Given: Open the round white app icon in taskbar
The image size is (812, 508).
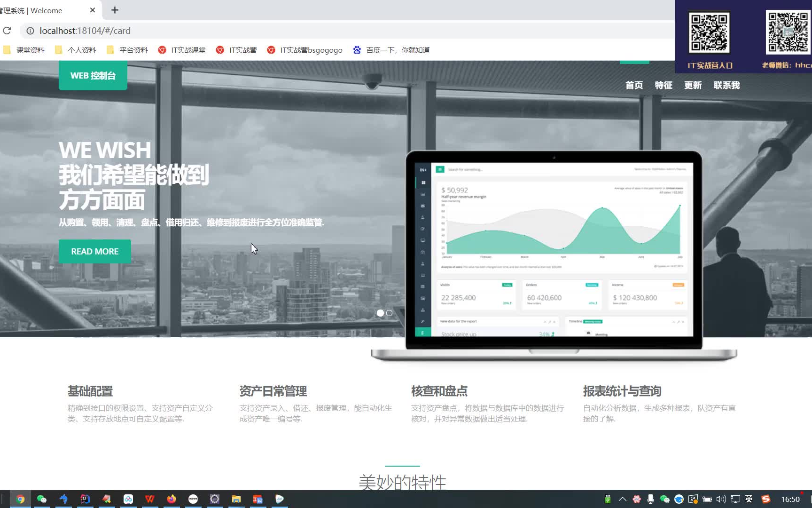Looking at the screenshot, I should (193, 499).
